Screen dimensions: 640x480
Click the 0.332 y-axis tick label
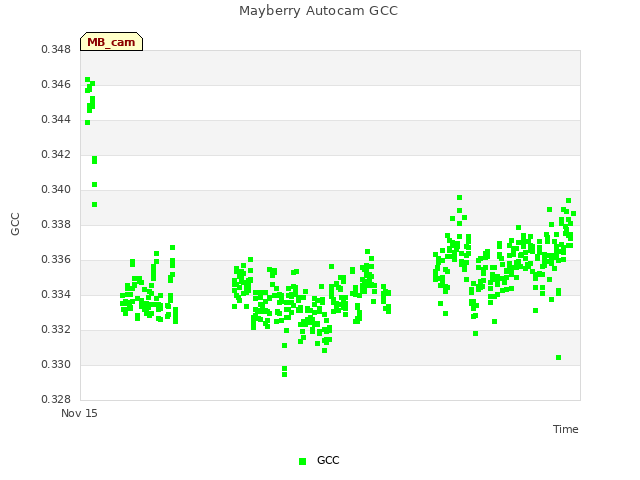(x=56, y=329)
